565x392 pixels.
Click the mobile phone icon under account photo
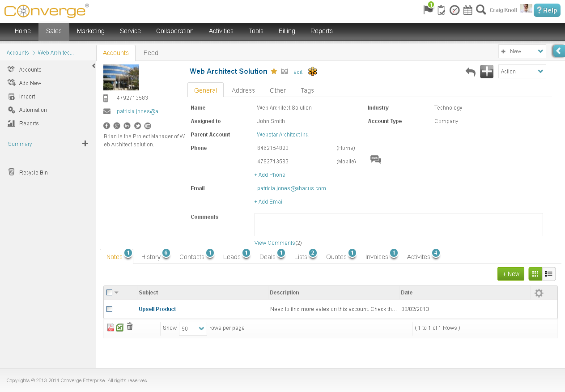click(x=106, y=98)
